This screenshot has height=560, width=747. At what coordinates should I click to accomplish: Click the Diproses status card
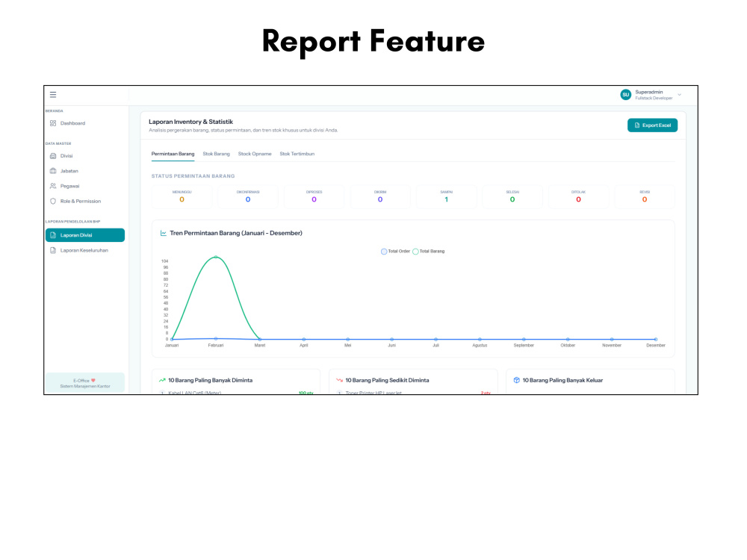tap(314, 196)
